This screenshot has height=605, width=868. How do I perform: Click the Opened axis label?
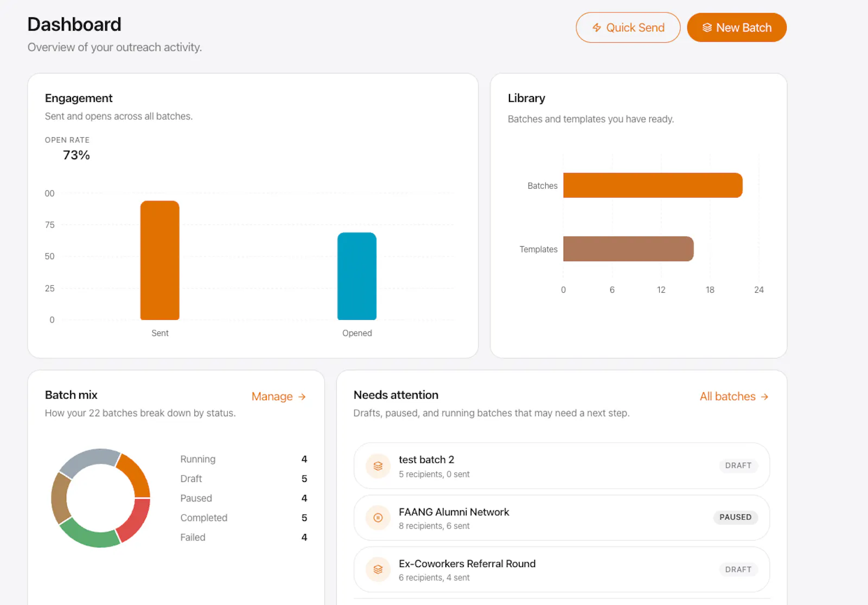[x=357, y=333]
